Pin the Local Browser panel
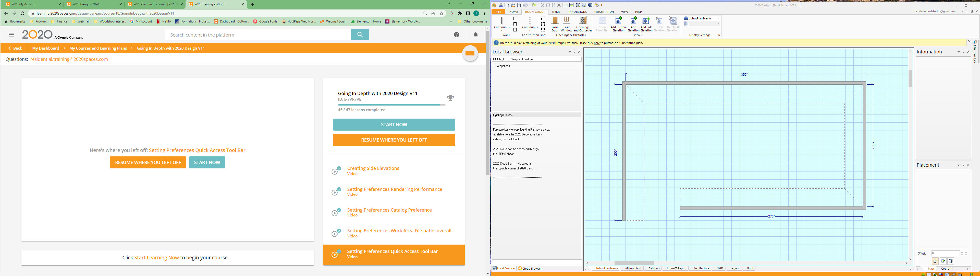The width and height of the screenshot is (980, 276). pyautogui.click(x=574, y=52)
